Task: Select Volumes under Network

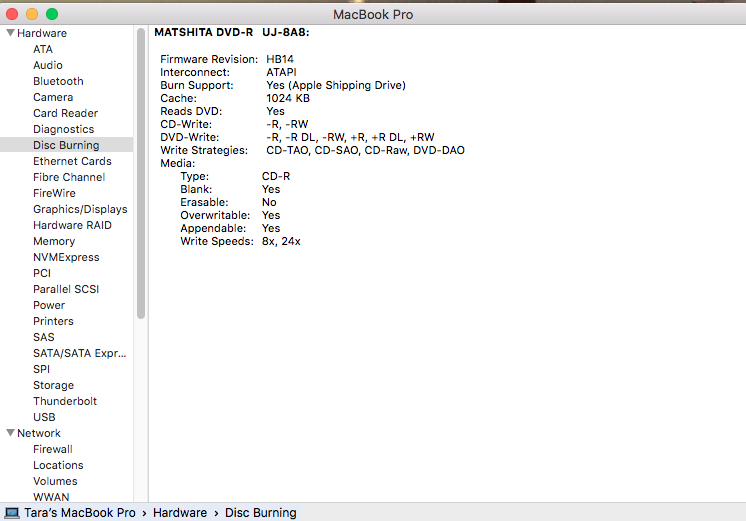Action: click(x=55, y=481)
